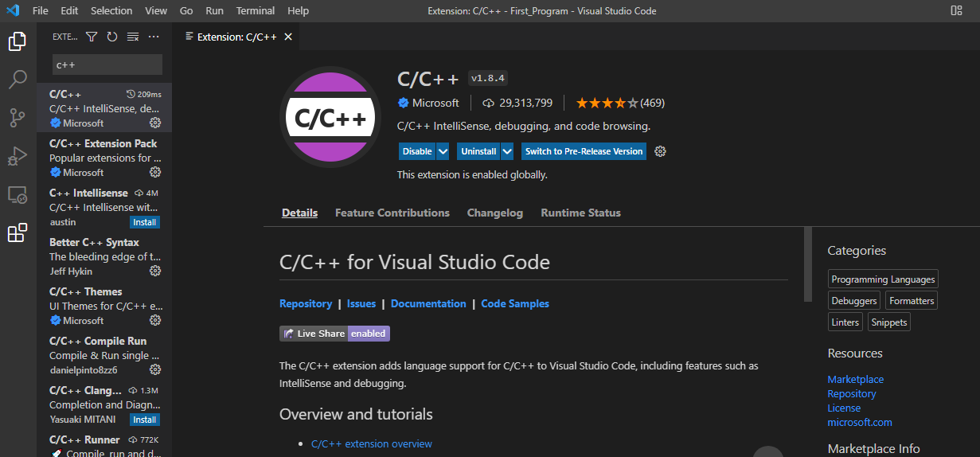980x457 pixels.
Task: Switch to the Feature Contributions tab
Action: pos(392,213)
